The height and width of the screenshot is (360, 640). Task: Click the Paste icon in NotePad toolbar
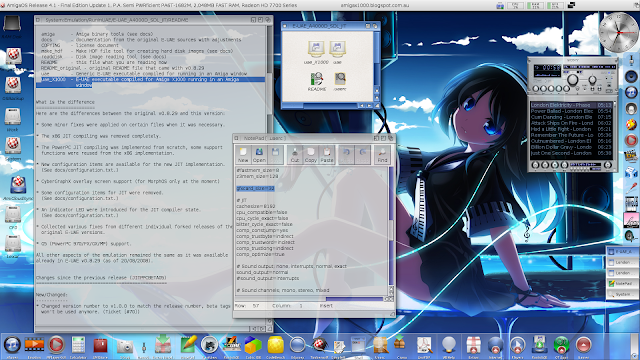(327, 155)
